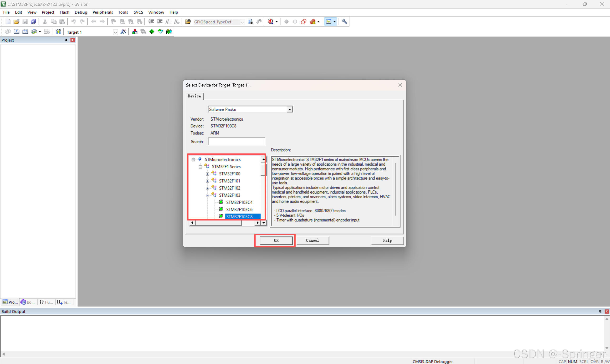This screenshot has height=364, width=610.
Task: Switch to the Books tab
Action: point(28,302)
